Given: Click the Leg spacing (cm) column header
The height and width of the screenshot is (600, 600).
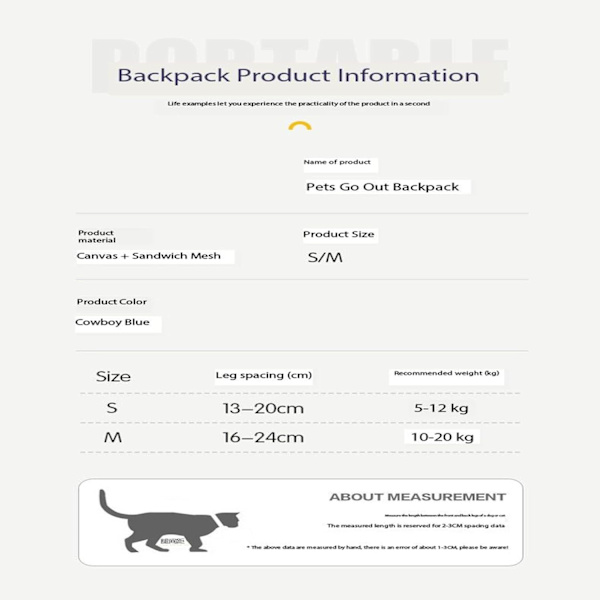Looking at the screenshot, I should click(264, 375).
